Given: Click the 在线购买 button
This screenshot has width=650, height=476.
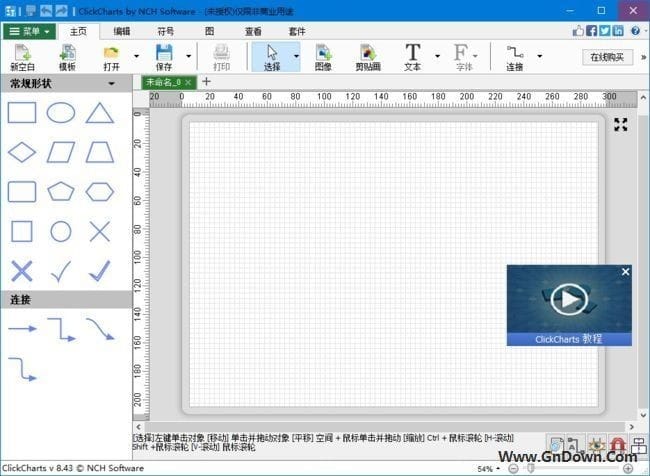Looking at the screenshot, I should tap(607, 57).
